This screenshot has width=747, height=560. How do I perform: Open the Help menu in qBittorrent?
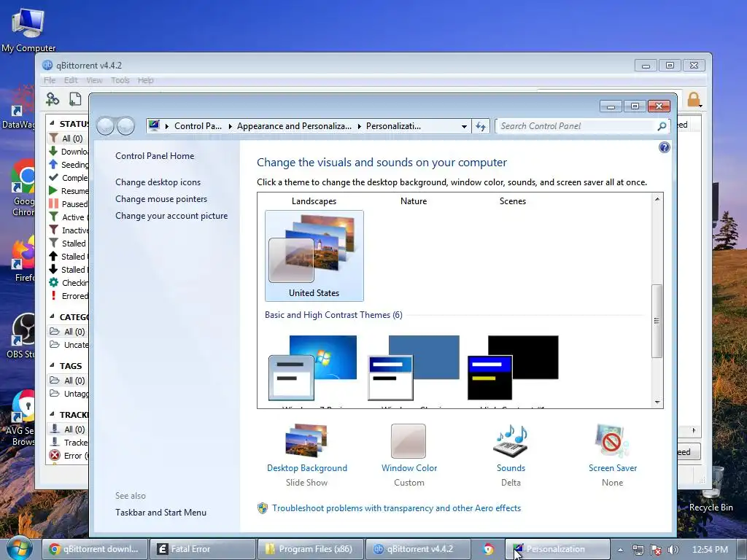click(145, 80)
